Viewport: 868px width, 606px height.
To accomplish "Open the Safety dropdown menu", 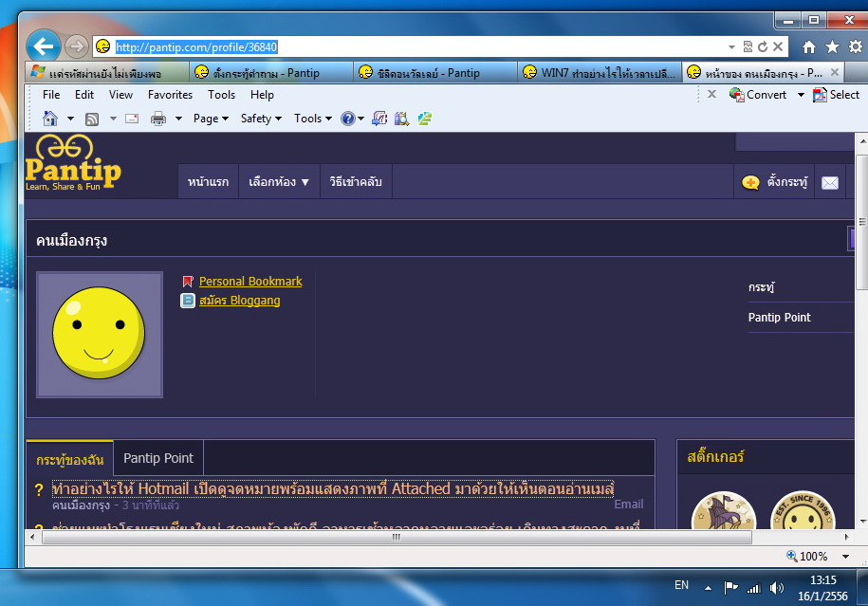I will 261,119.
